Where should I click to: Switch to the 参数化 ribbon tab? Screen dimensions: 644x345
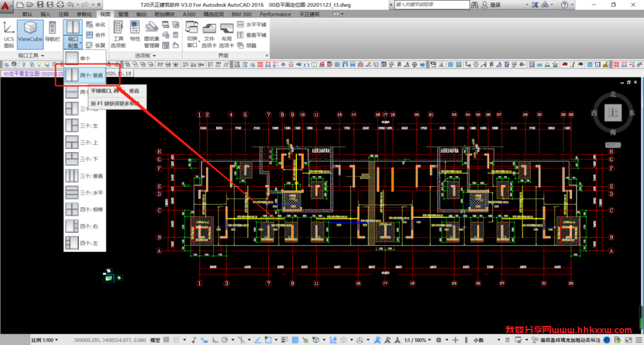(84, 14)
